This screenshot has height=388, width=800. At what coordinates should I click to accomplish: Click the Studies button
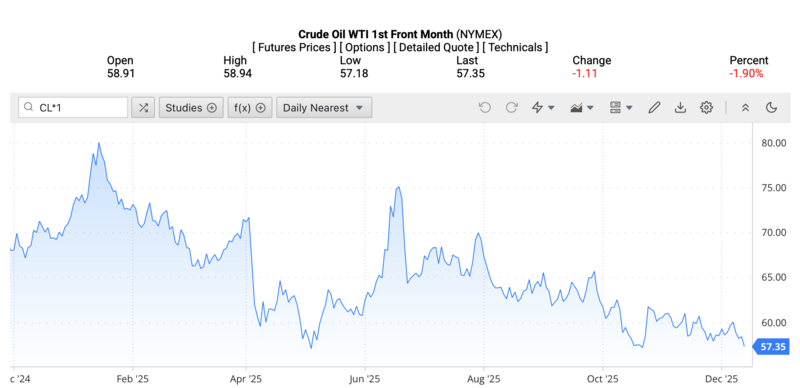pos(191,108)
